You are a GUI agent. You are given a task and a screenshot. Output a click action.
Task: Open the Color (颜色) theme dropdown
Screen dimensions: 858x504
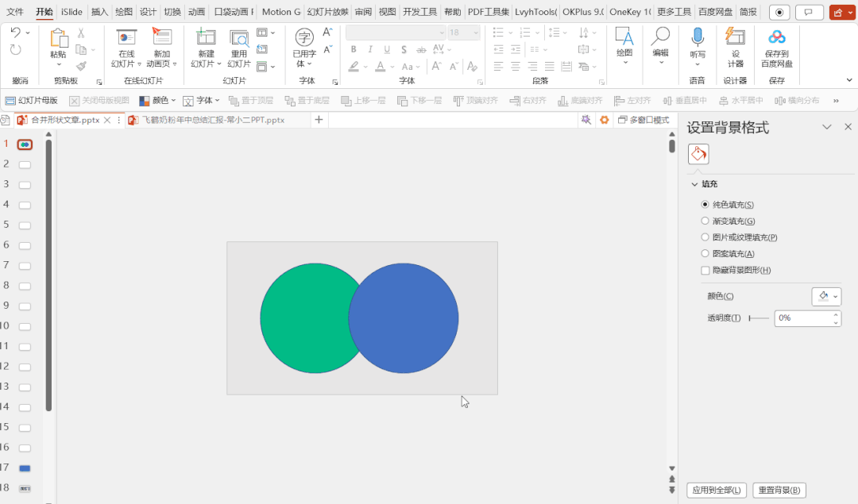157,101
